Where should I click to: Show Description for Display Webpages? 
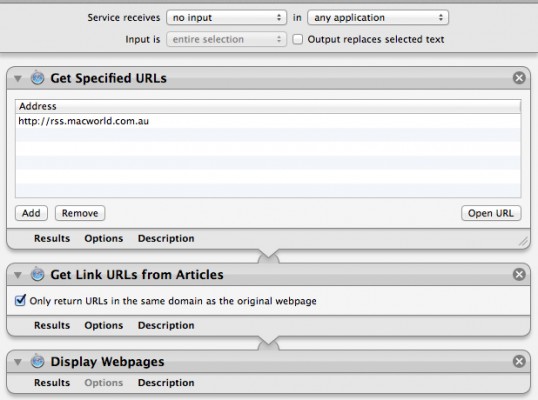(166, 383)
